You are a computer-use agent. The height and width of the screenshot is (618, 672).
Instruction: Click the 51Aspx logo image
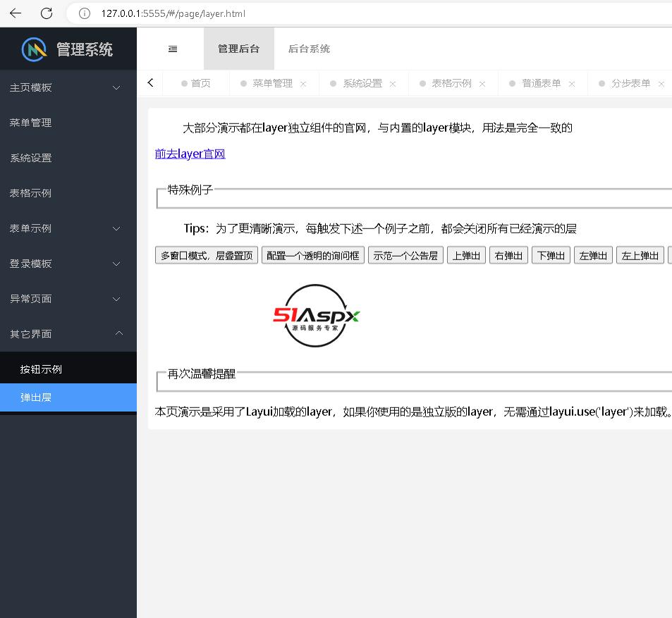(x=317, y=316)
